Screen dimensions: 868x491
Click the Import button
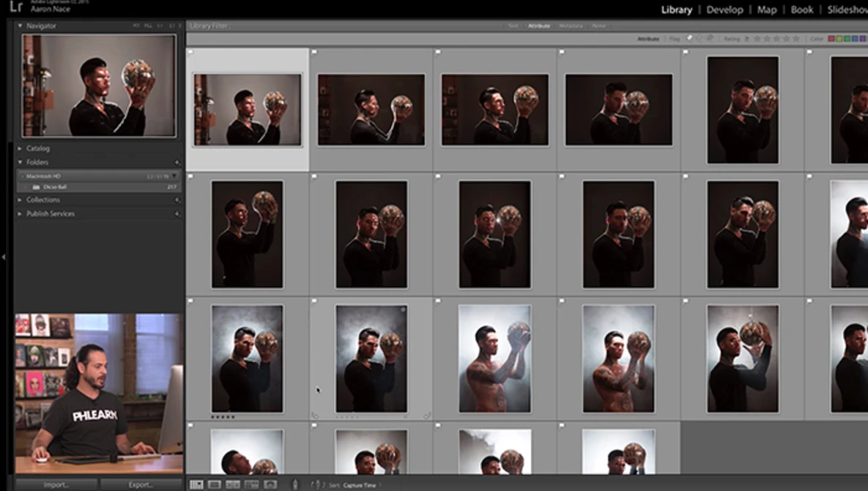pyautogui.click(x=56, y=485)
